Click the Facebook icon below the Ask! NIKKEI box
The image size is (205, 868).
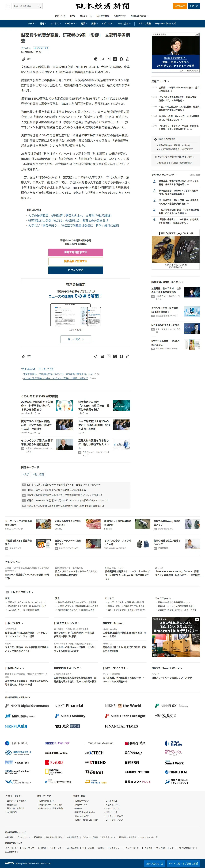click(121, 356)
